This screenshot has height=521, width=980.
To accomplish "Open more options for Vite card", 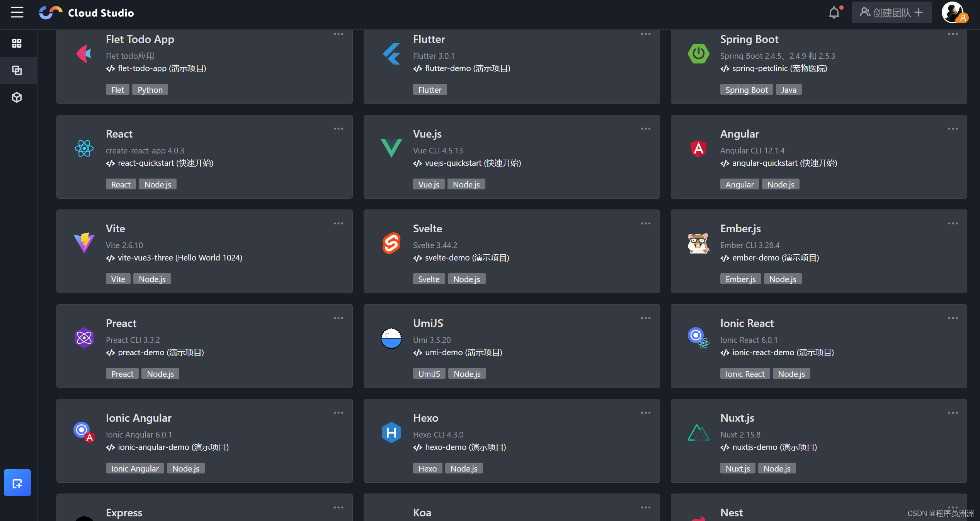I will click(x=339, y=223).
